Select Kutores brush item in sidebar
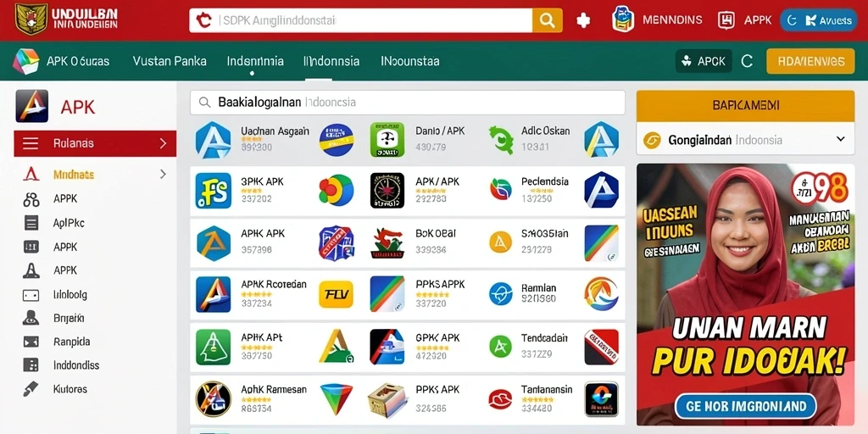The width and height of the screenshot is (868, 434). 70,388
